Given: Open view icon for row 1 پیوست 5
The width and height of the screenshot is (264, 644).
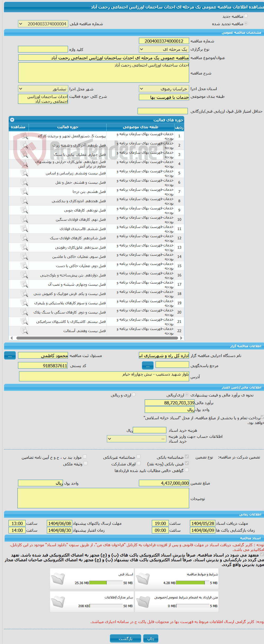Looking at the screenshot, I should tap(24, 136).
